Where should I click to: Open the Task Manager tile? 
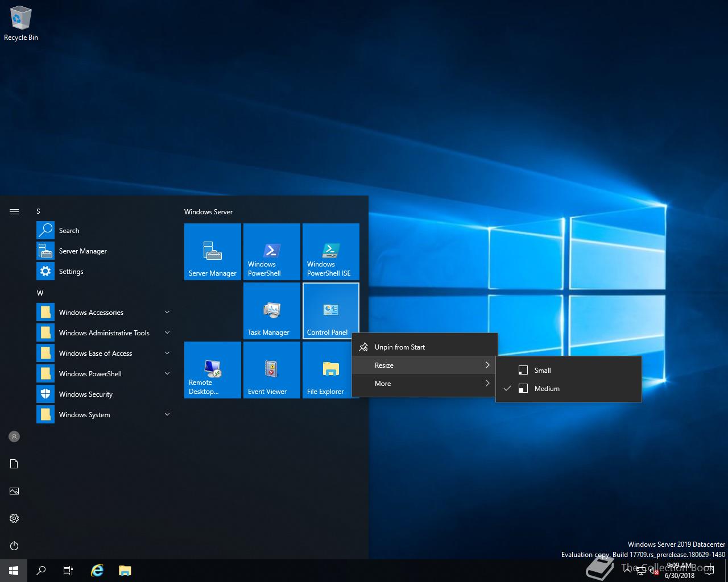272,311
